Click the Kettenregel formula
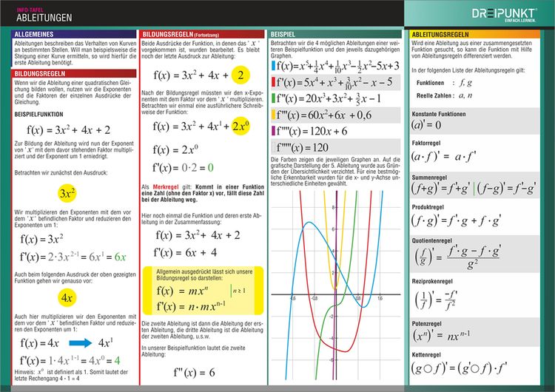555x392 pixels. click(459, 368)
